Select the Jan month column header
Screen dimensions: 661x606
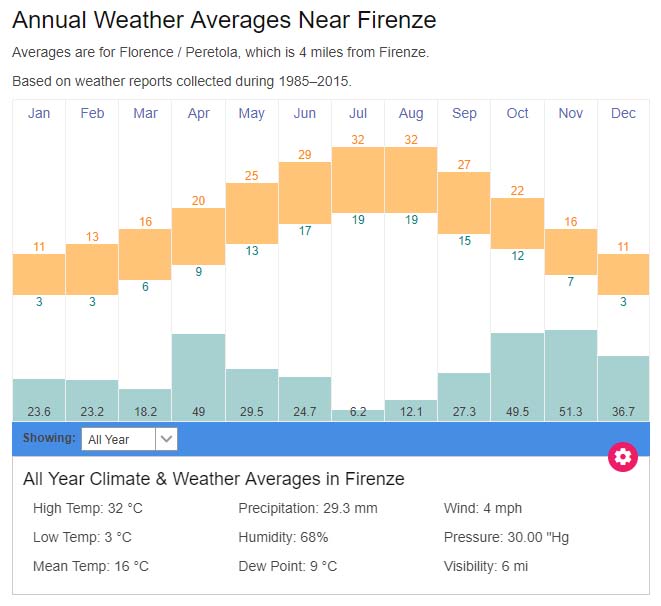tap(39, 113)
